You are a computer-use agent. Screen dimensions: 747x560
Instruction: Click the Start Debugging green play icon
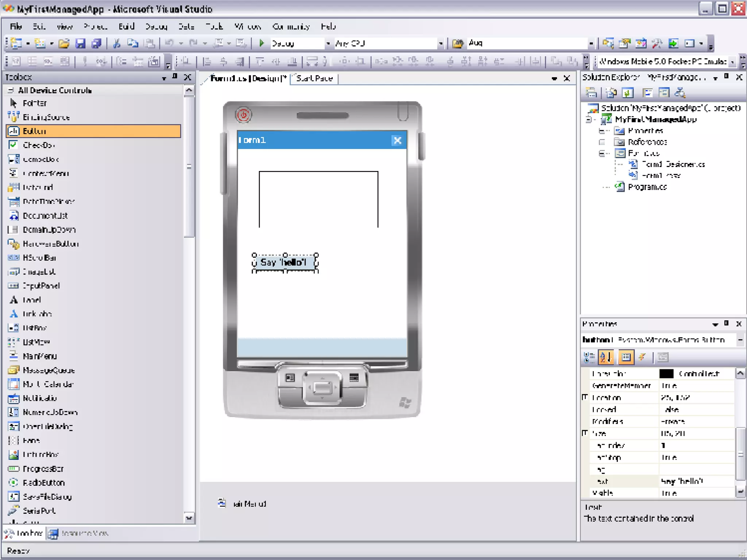(261, 43)
